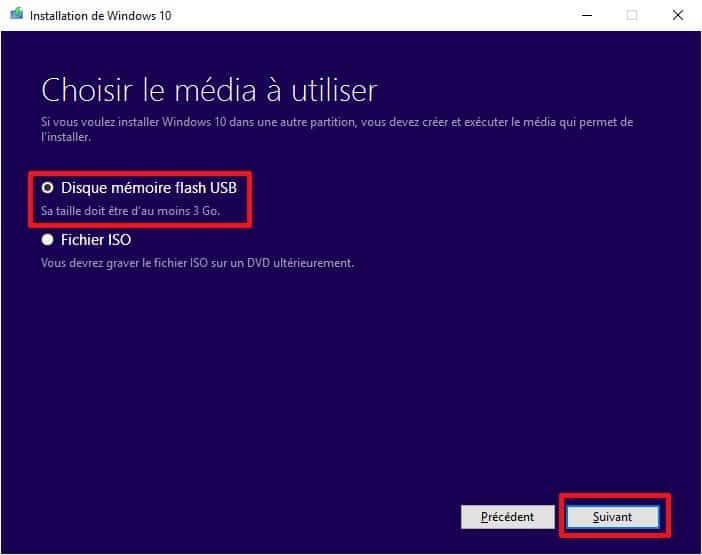Minimize the Installation de Windows 10 window
This screenshot has height=555, width=702.
tap(587, 15)
